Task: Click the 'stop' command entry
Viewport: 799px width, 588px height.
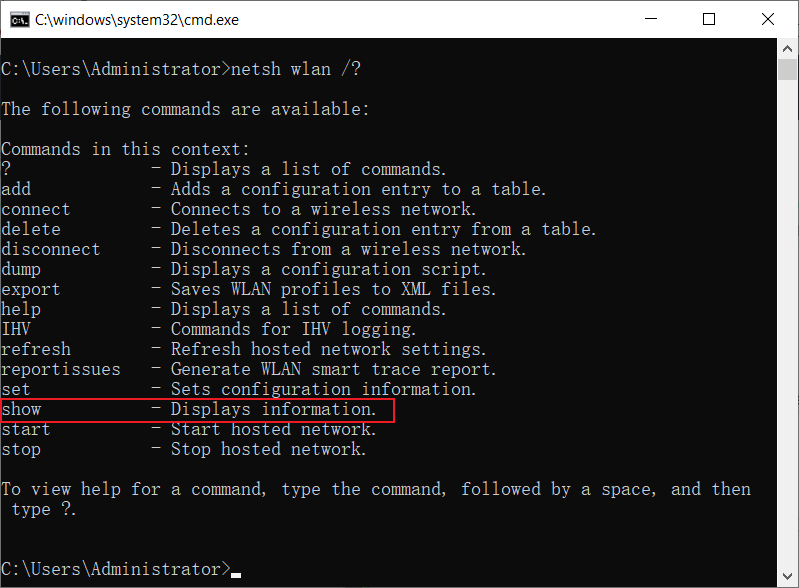Action: coord(21,450)
